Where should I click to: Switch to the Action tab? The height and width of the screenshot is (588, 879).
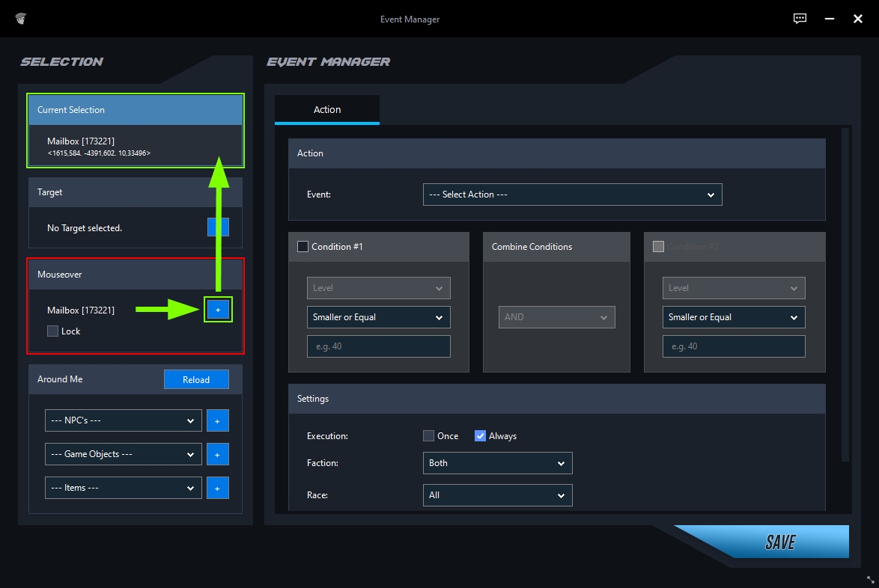point(327,109)
